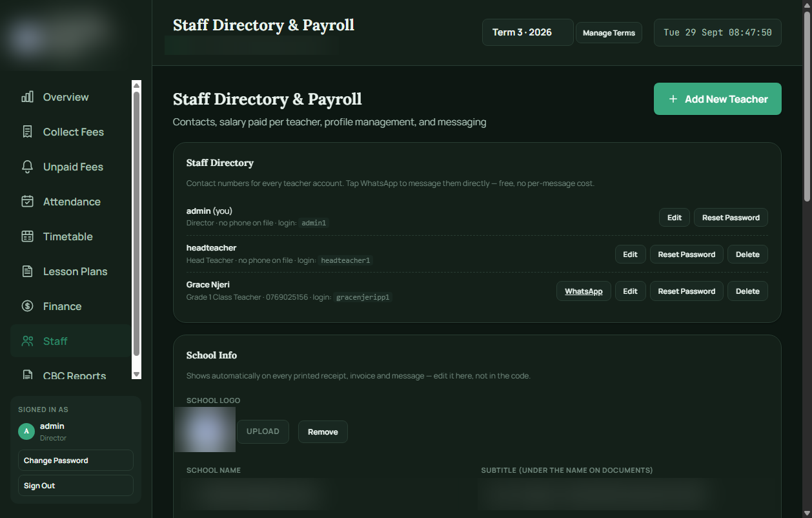Screen dimensions: 812x518
Task: Click the admin avatar circle
Action: 26,431
